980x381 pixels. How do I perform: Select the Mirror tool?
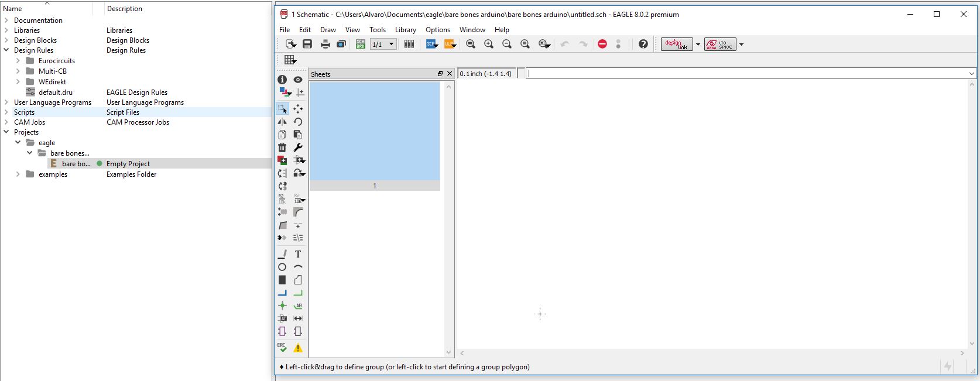282,122
